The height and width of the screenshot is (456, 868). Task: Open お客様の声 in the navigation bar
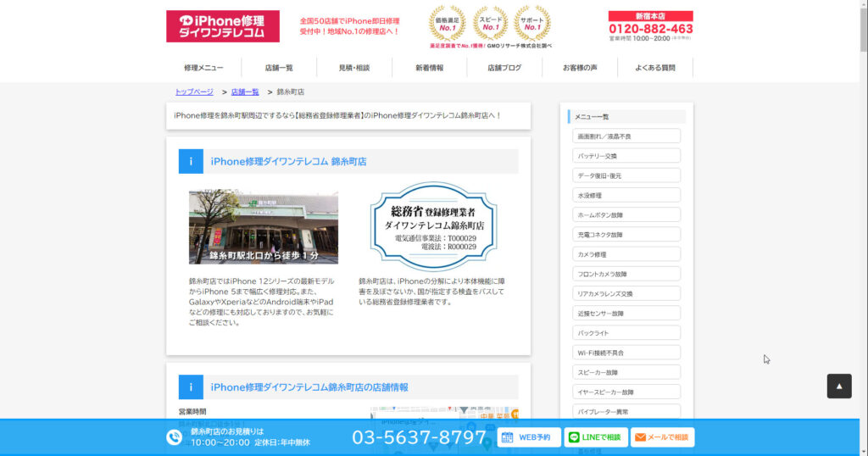tap(580, 68)
